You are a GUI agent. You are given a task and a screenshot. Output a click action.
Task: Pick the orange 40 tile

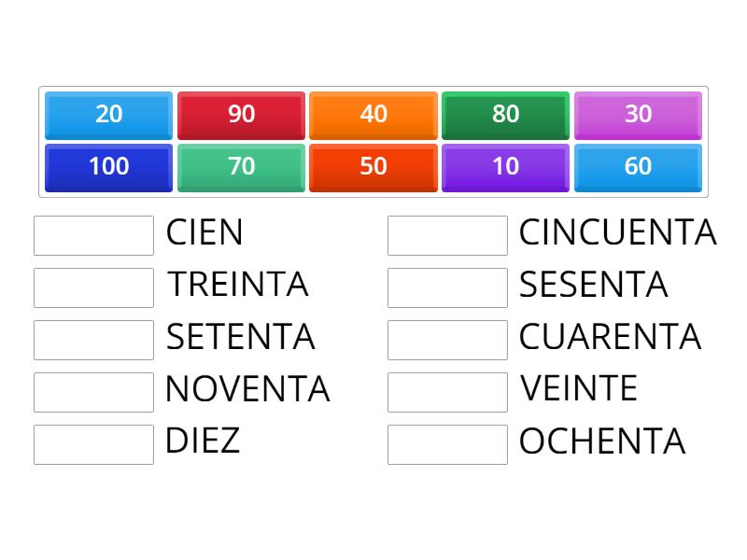[373, 115]
